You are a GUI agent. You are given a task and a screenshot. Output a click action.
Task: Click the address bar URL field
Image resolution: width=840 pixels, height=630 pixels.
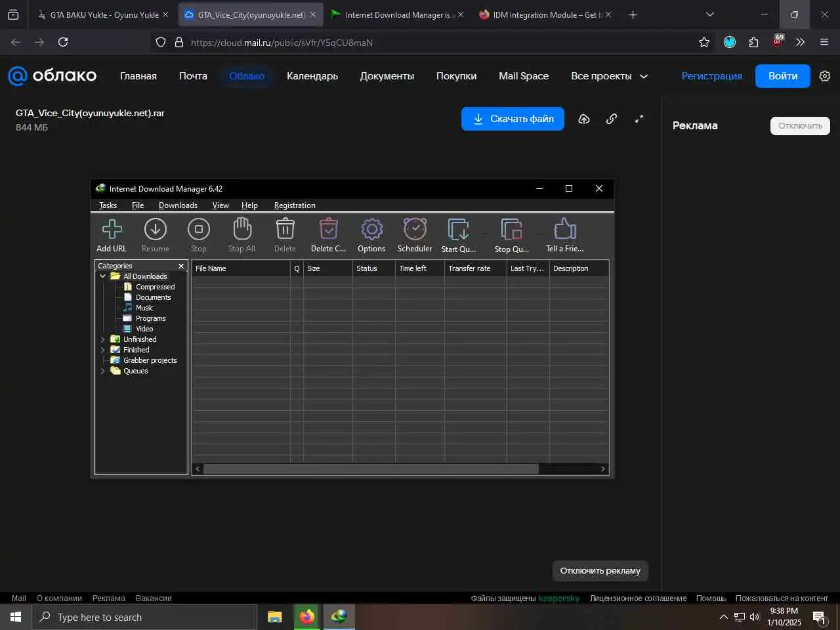pyautogui.click(x=433, y=42)
